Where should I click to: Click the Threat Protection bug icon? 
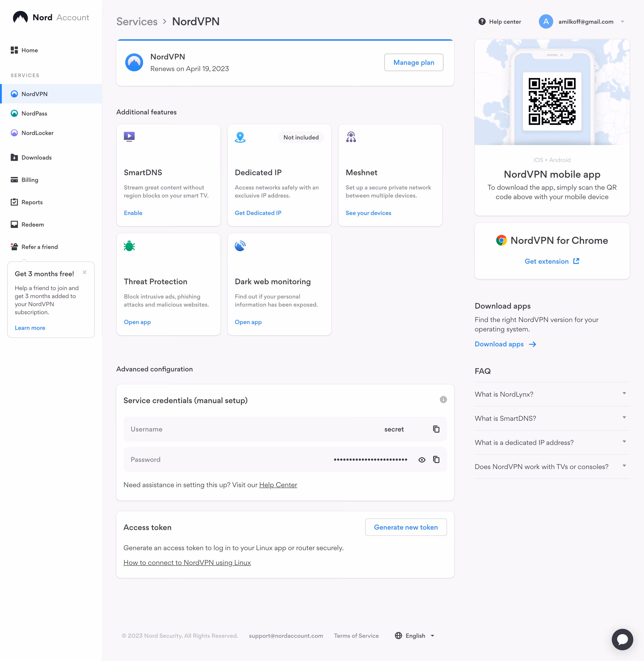point(129,246)
